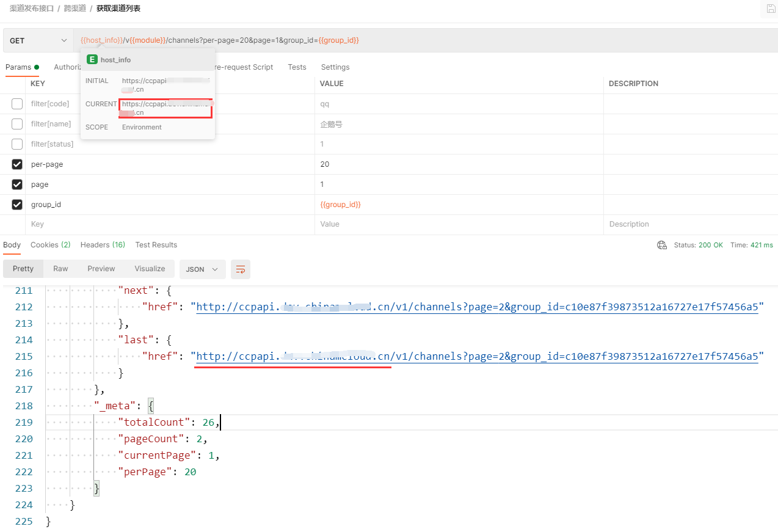Screen dimensions: 778x532
Task: Click the globe network icon near Status
Action: point(661,245)
